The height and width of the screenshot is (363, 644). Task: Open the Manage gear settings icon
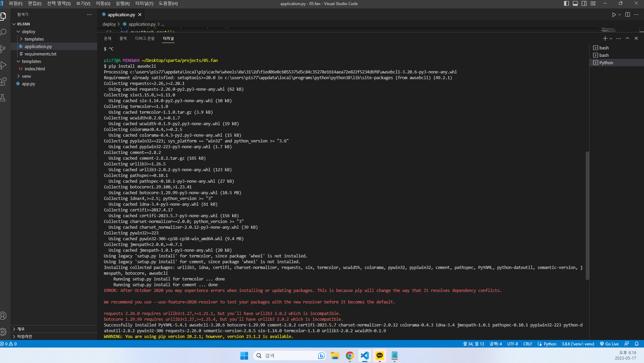[3, 332]
